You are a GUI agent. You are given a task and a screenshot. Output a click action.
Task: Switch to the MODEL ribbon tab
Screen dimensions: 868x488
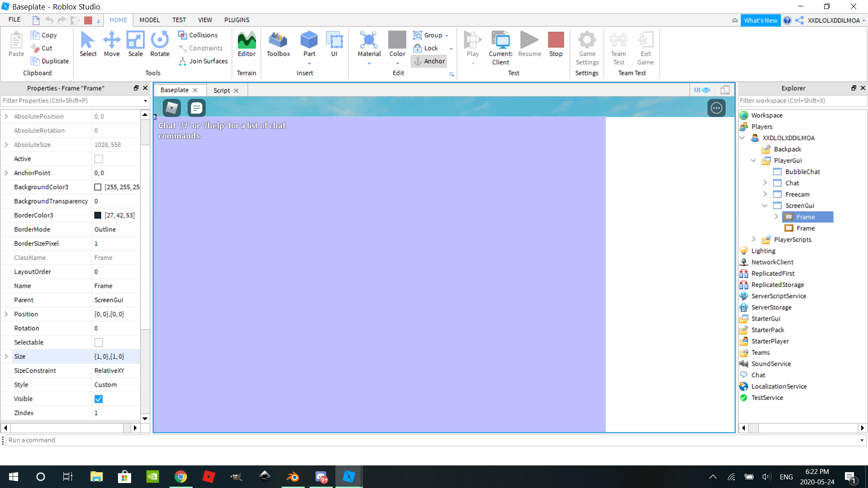pos(149,20)
